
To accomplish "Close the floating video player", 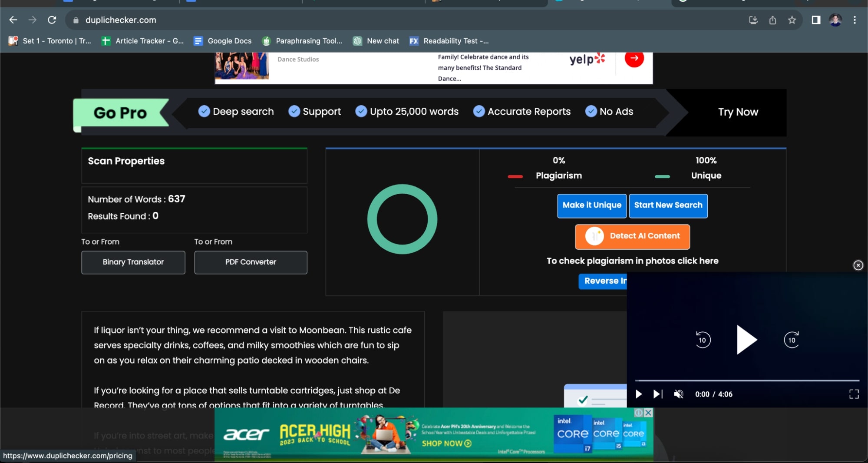I will coord(858,265).
